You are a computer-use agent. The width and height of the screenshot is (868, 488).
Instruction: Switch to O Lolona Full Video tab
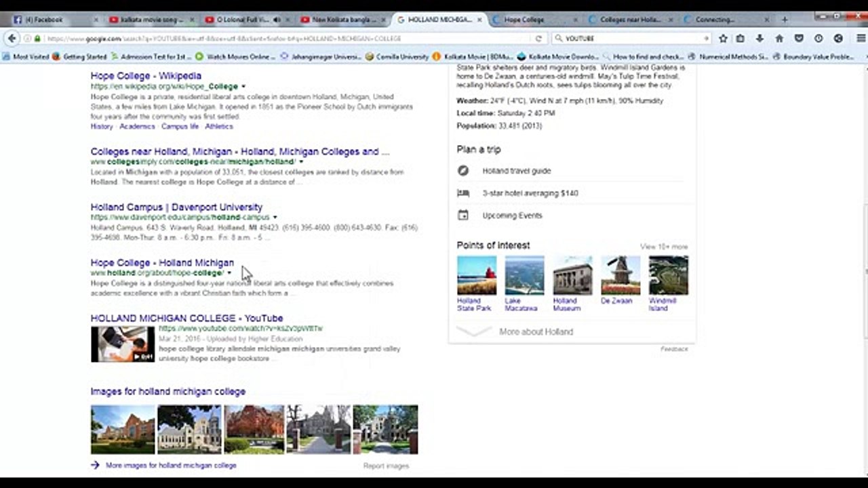pyautogui.click(x=246, y=20)
